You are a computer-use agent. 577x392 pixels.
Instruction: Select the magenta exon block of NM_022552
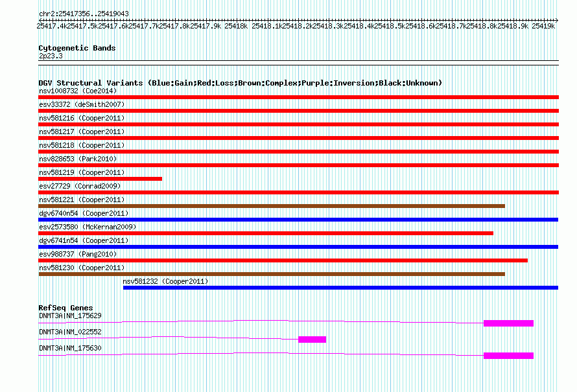tap(312, 340)
